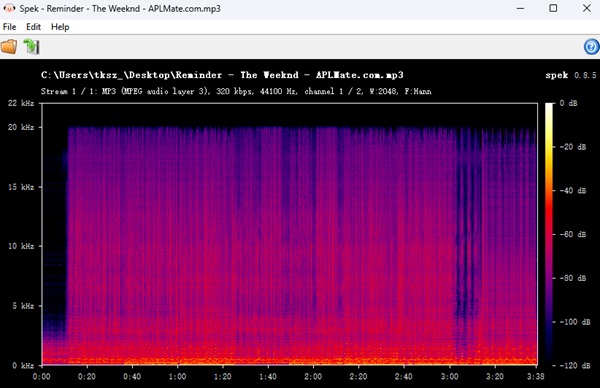The width and height of the screenshot is (600, 388).
Task: Click the 0:00 time axis label
Action: (x=41, y=377)
